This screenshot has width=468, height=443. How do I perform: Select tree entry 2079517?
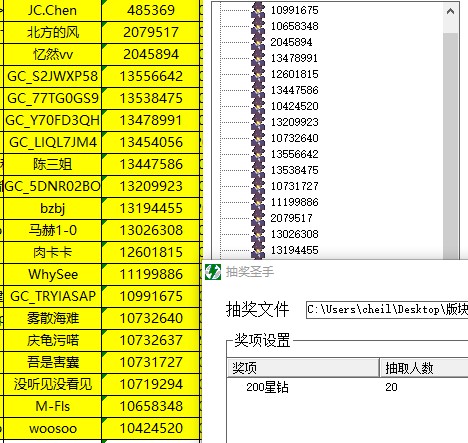[x=291, y=218]
